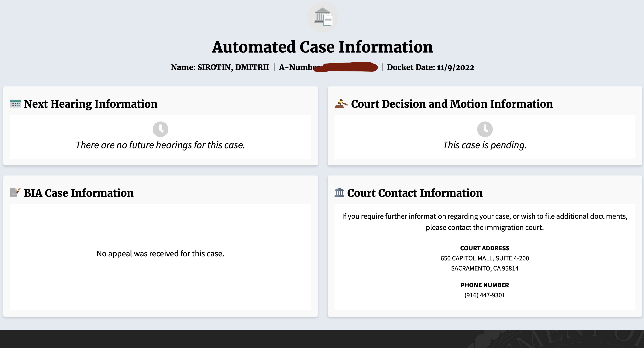Click the clock icon above no future hearings
Viewport: 644px width, 348px height.
[x=161, y=129]
